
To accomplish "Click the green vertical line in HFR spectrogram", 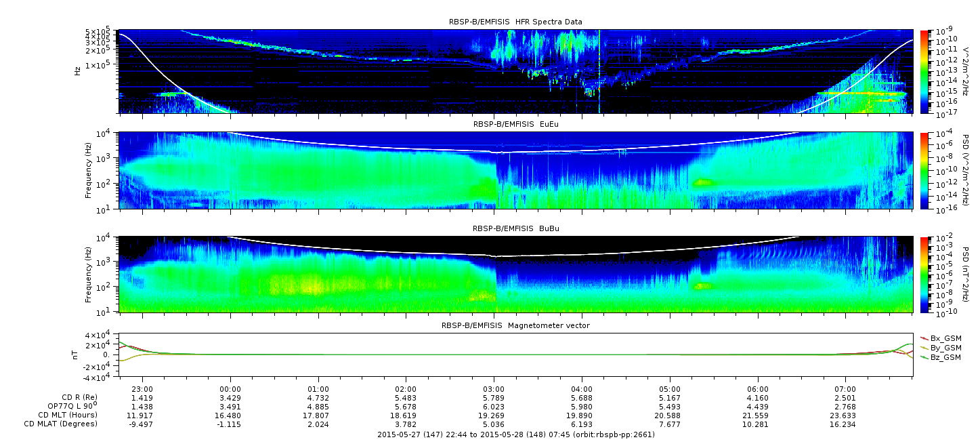I will [x=599, y=71].
